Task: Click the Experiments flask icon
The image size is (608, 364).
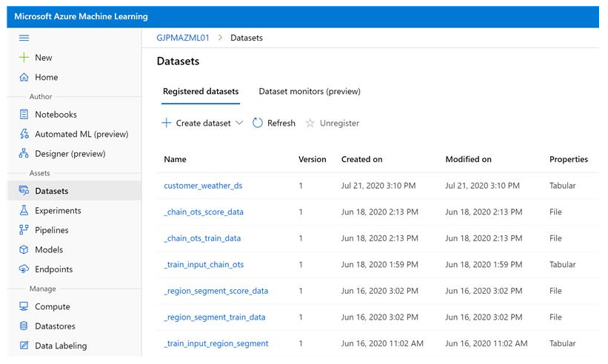Action: (24, 210)
